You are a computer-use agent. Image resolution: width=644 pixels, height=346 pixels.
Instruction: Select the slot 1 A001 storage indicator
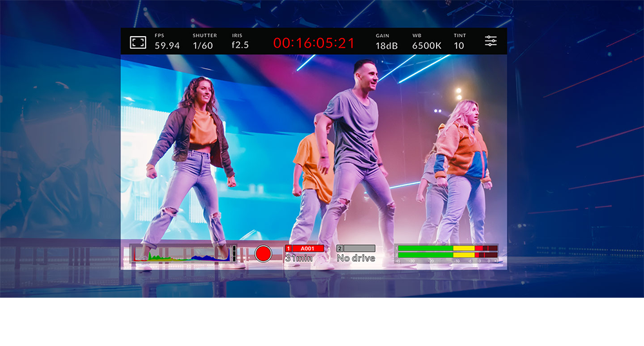[x=305, y=248]
